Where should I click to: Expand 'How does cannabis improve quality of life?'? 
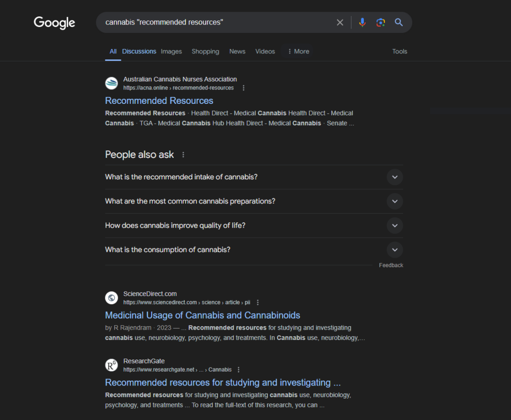coord(395,225)
